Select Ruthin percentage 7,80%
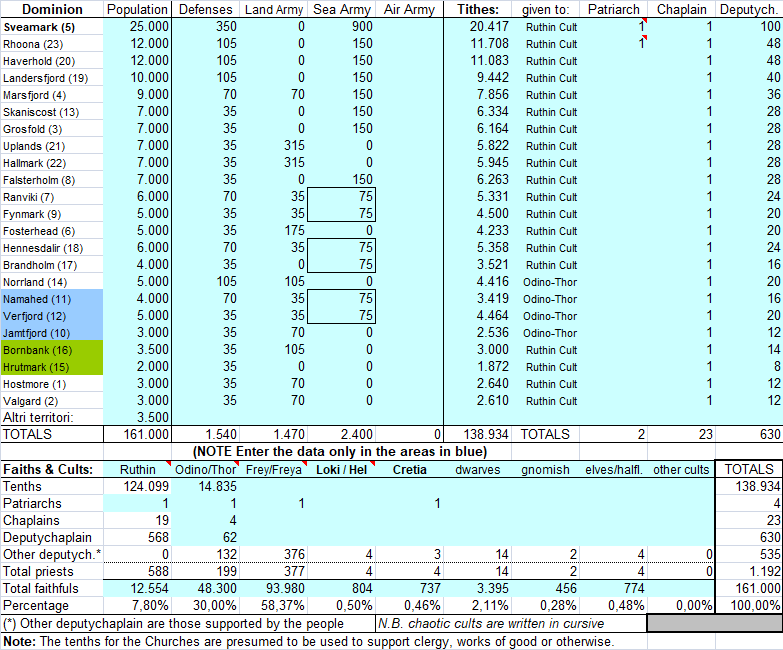783x650 pixels. pos(137,605)
